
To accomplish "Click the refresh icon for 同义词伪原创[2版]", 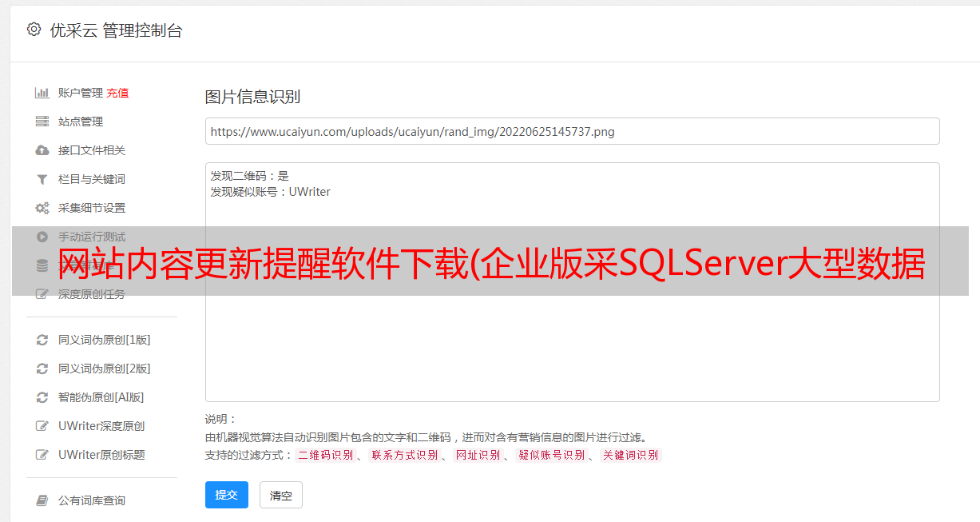I will point(42,369).
